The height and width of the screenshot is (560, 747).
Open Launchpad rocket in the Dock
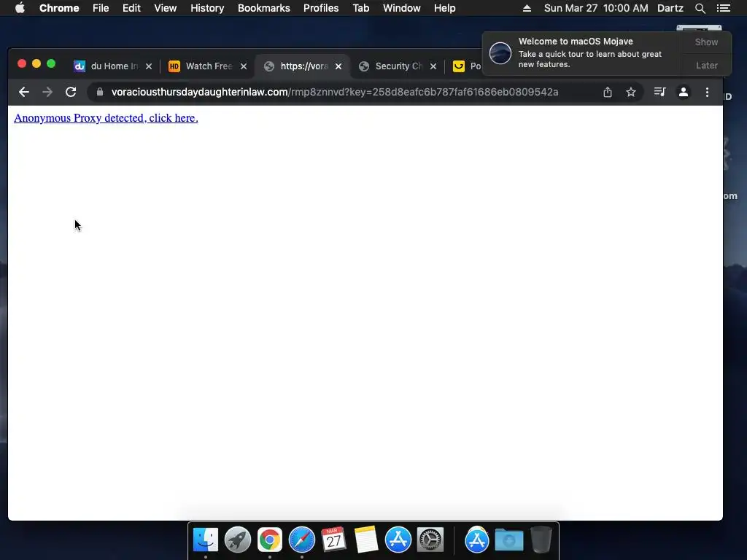click(x=238, y=540)
